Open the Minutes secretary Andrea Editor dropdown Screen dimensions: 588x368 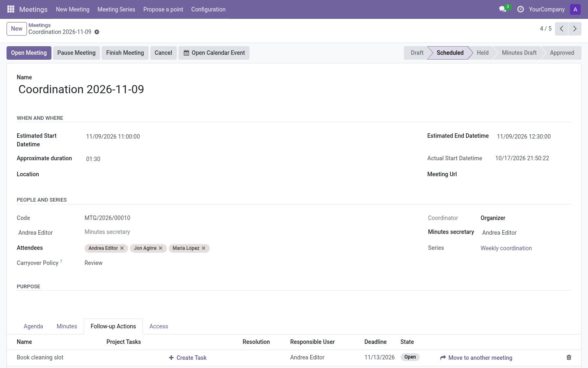526,233
